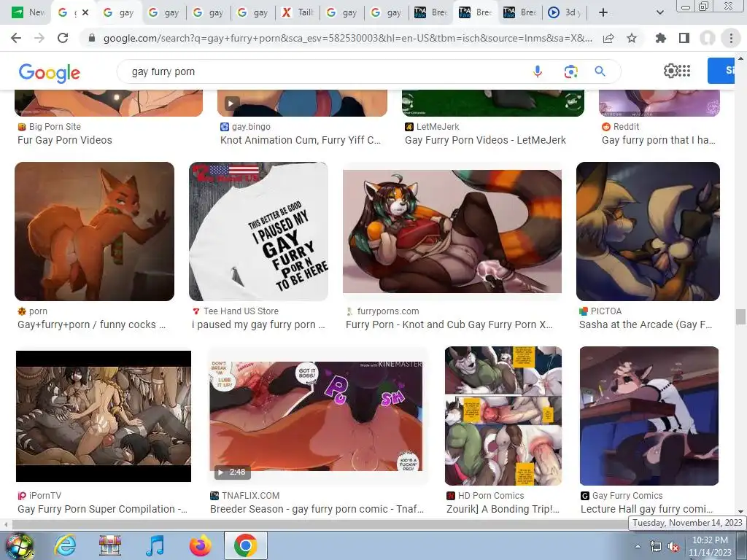Switch to the first 'New' tab
Screen dimensions: 747x560
pos(27,12)
